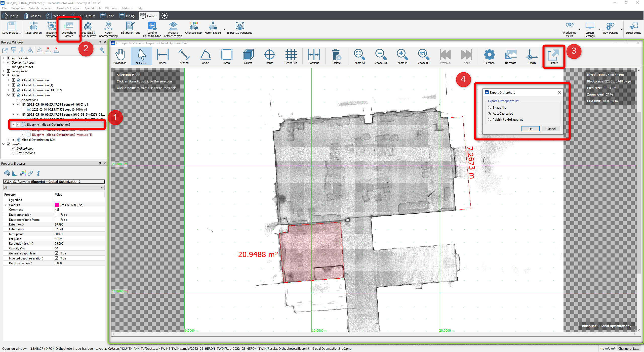Image resolution: width=644 pixels, height=352 pixels.
Task: Expand the Global Optimization_ICH tree node
Action: pyautogui.click(x=8, y=140)
